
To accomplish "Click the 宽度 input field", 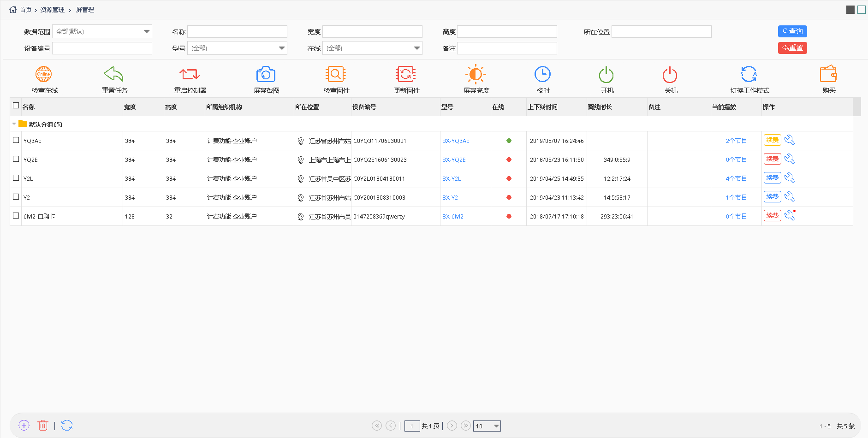I will pyautogui.click(x=372, y=31).
